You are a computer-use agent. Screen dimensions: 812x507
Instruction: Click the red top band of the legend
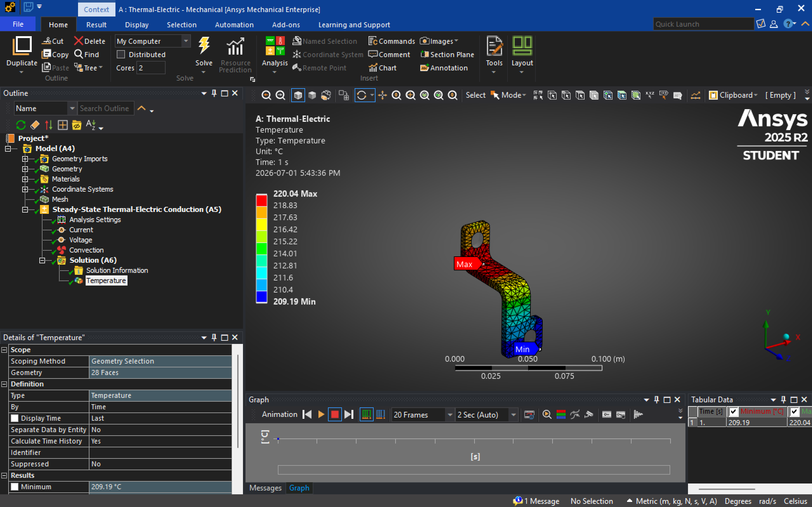coord(262,200)
